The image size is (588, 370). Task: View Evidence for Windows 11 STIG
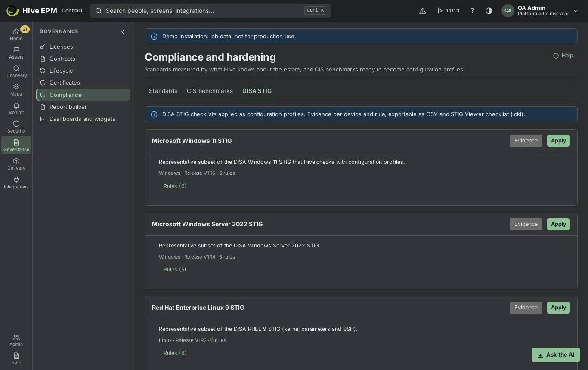point(526,141)
